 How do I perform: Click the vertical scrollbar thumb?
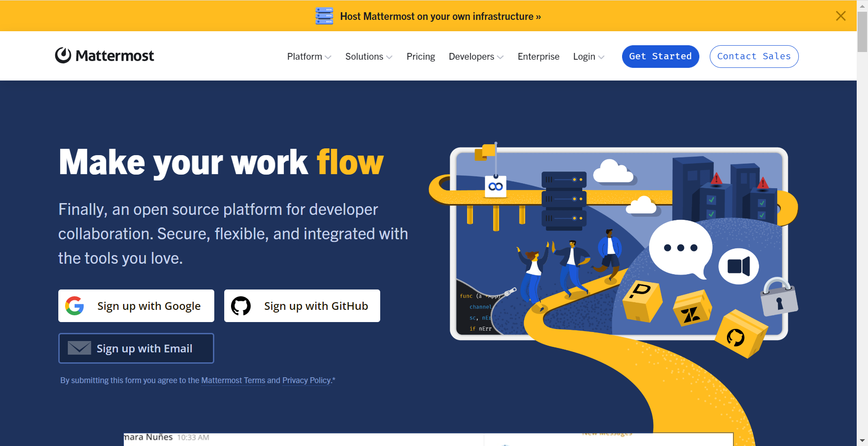tap(862, 32)
